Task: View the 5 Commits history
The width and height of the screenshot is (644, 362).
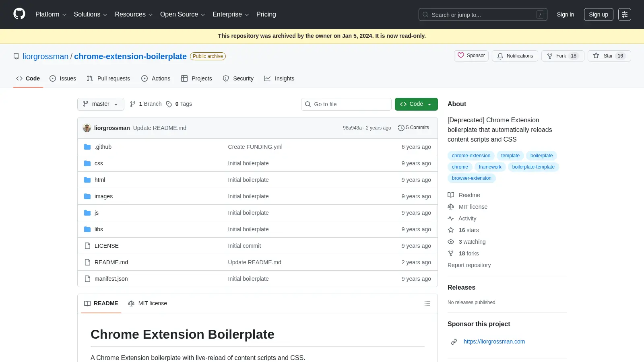Action: [x=413, y=128]
